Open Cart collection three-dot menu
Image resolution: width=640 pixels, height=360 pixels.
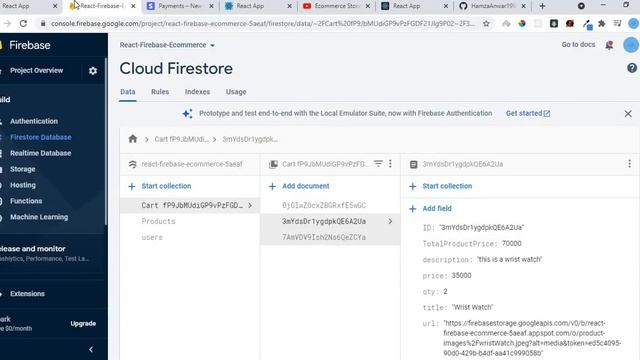[x=390, y=164]
